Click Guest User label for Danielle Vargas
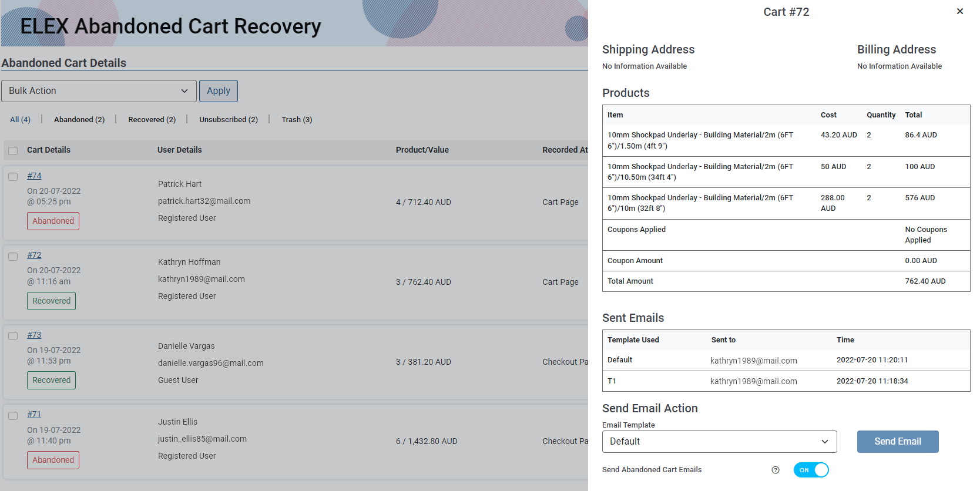980x491 pixels. pos(178,380)
